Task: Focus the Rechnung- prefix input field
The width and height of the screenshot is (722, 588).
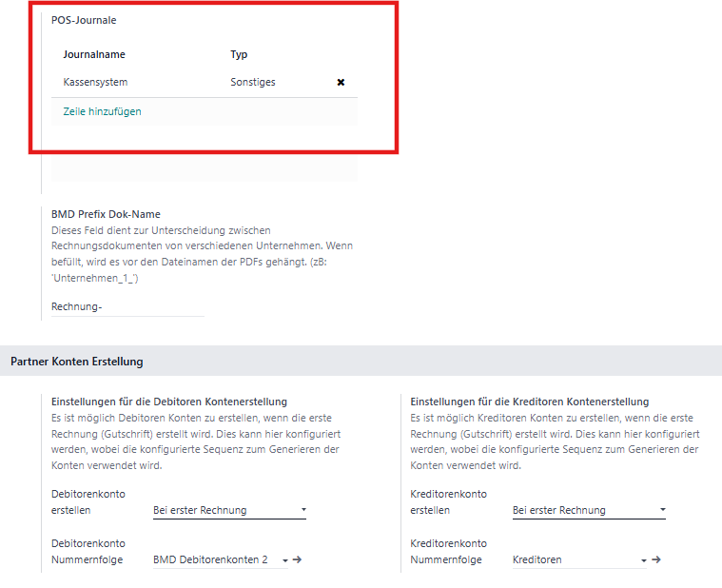Action: click(127, 306)
